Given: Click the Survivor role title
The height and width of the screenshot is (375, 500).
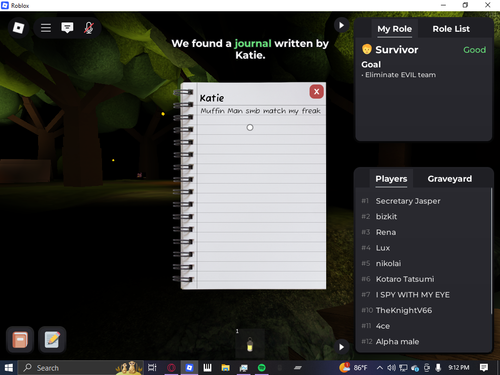Looking at the screenshot, I should (x=396, y=50).
